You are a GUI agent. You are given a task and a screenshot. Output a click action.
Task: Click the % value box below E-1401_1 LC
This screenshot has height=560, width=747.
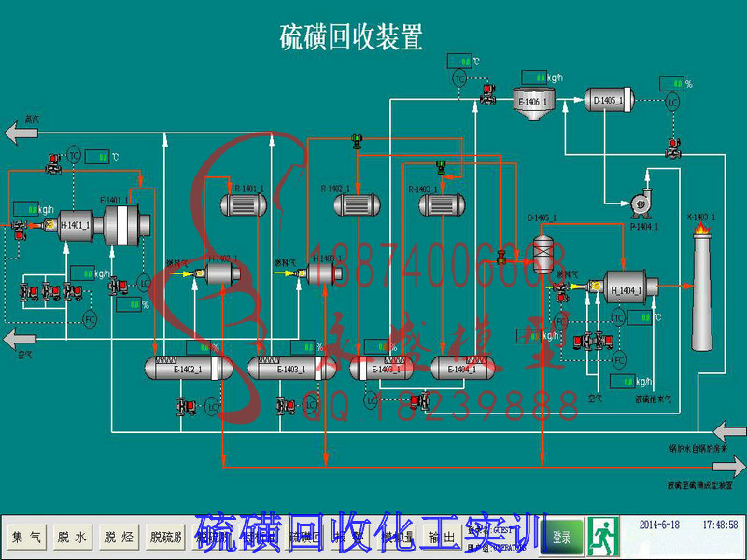pos(129,305)
